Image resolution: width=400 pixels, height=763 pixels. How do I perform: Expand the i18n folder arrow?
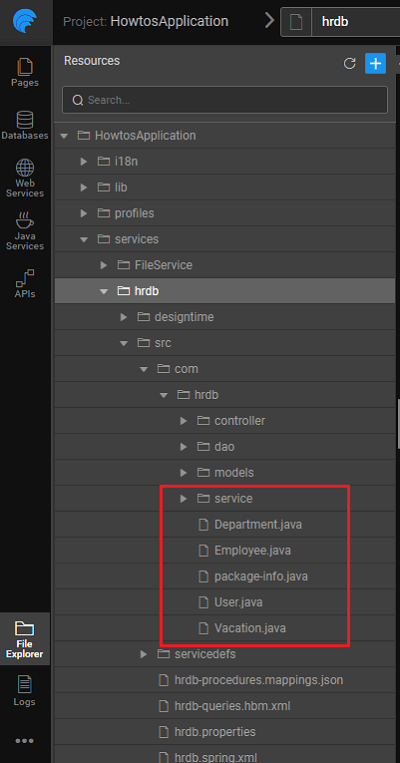tap(84, 161)
